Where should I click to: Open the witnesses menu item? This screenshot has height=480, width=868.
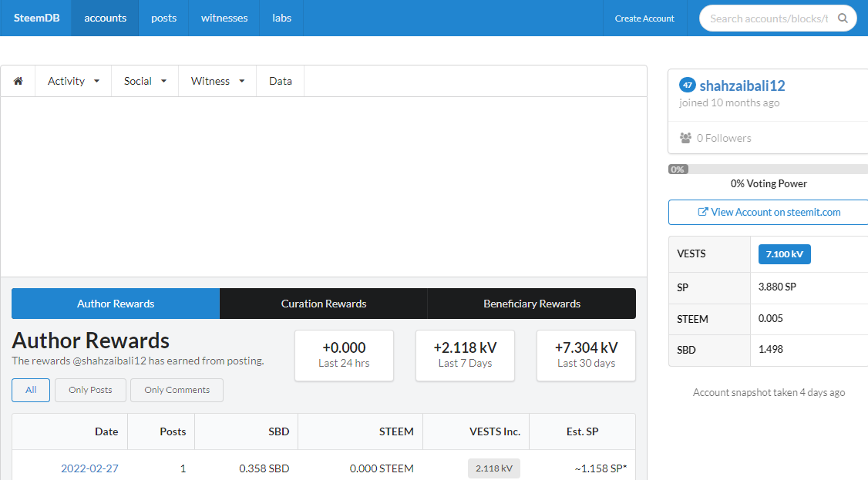224,18
